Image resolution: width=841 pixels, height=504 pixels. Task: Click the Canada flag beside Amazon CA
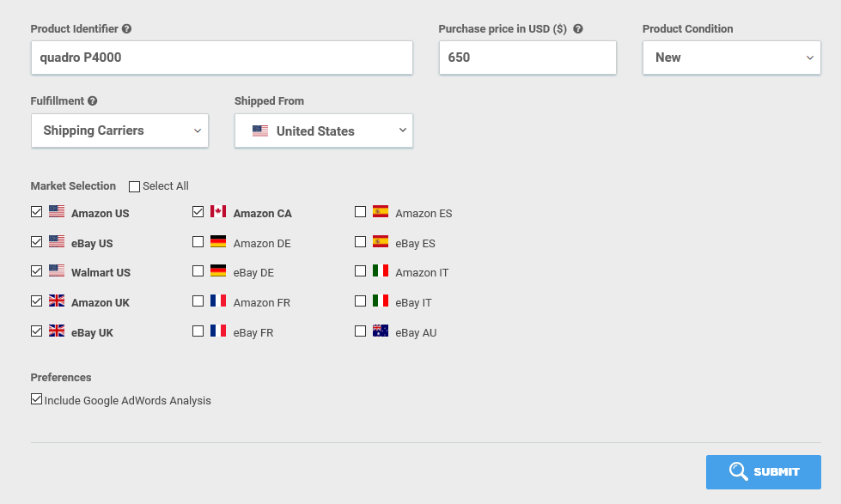(217, 211)
